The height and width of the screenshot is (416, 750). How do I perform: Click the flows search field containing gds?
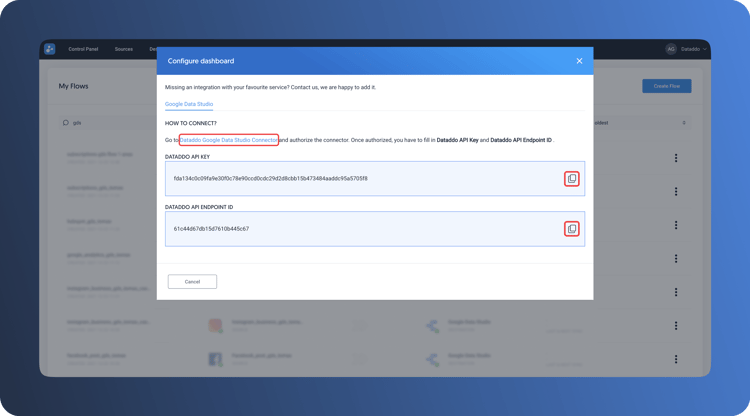[x=108, y=123]
